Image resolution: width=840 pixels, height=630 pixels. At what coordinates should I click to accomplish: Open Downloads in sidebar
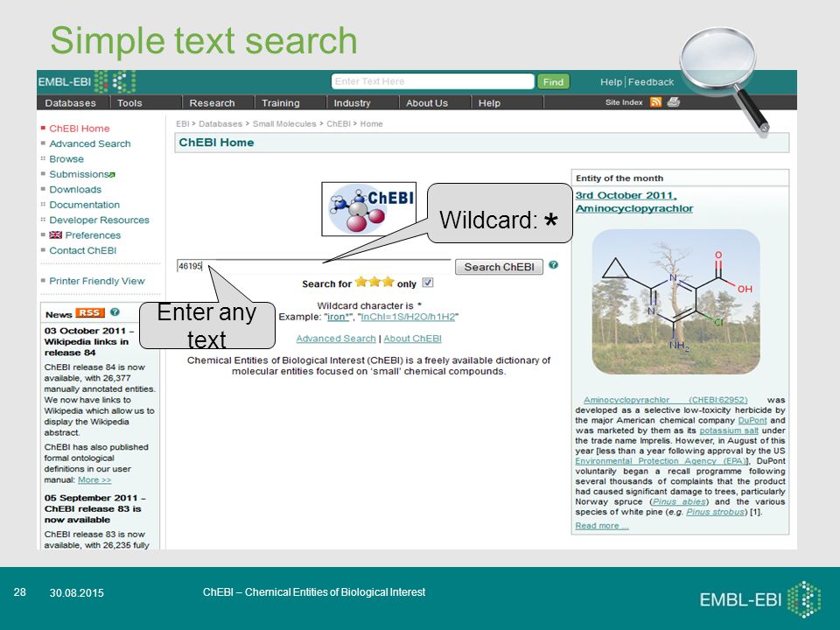(75, 190)
